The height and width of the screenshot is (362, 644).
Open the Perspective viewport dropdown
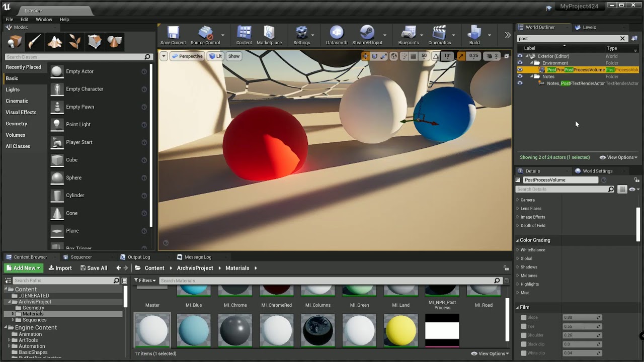[x=187, y=56]
